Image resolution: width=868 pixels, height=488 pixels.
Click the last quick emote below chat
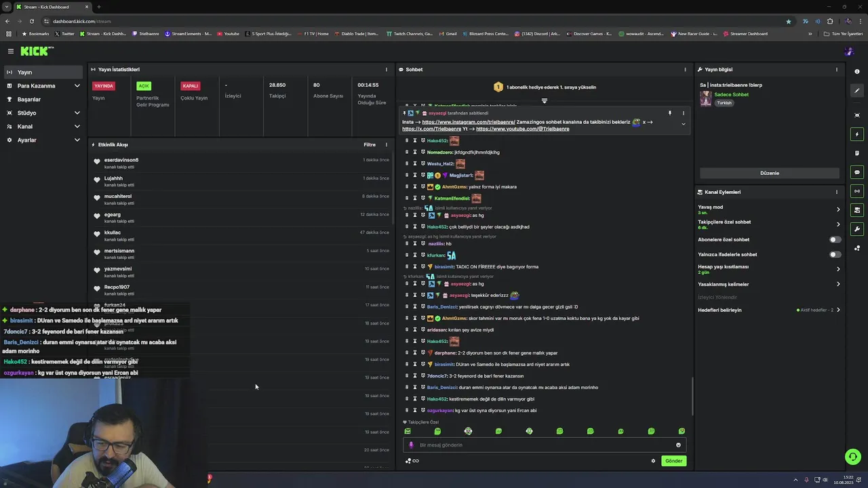click(682, 431)
